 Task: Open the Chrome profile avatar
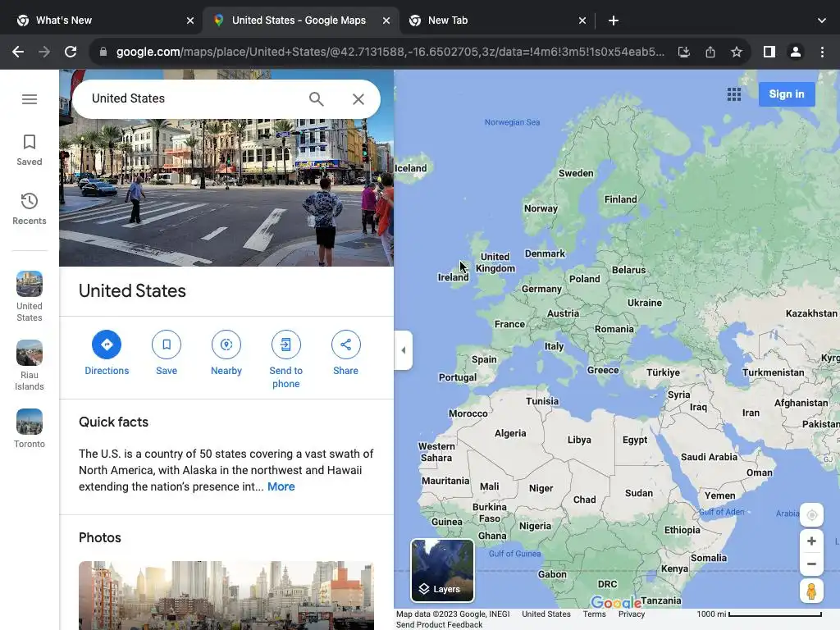point(796,52)
